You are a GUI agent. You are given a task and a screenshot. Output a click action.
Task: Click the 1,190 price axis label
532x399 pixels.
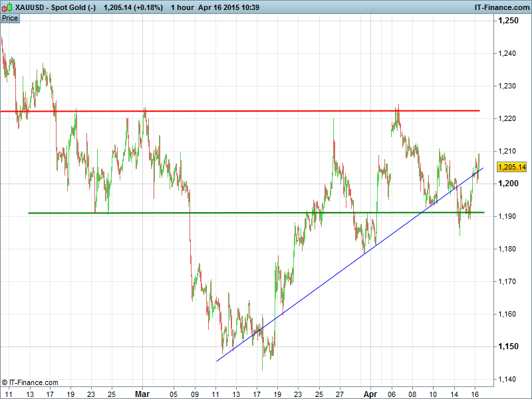click(x=509, y=217)
